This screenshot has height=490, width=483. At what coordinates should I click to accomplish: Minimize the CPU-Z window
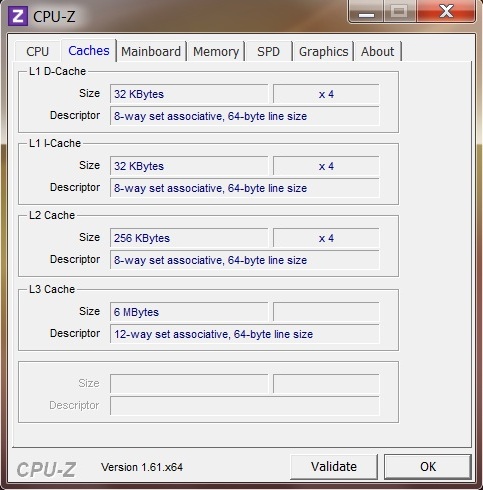coord(366,12)
